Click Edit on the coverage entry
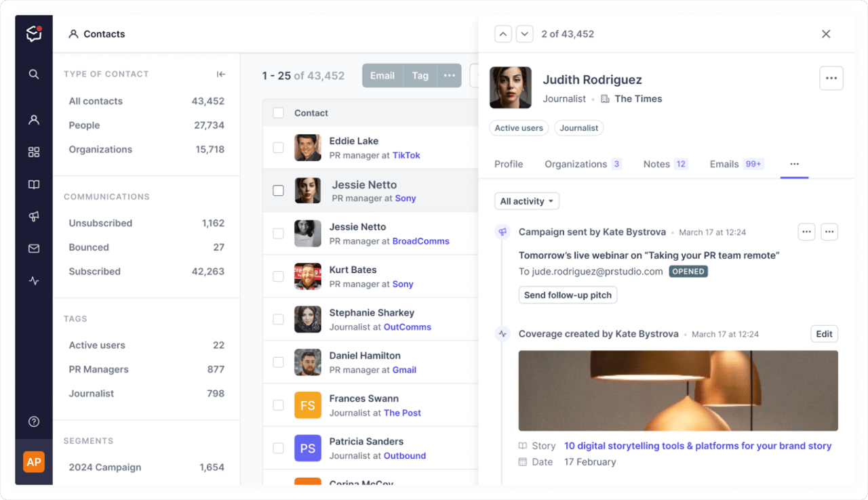The image size is (868, 500). pos(824,334)
